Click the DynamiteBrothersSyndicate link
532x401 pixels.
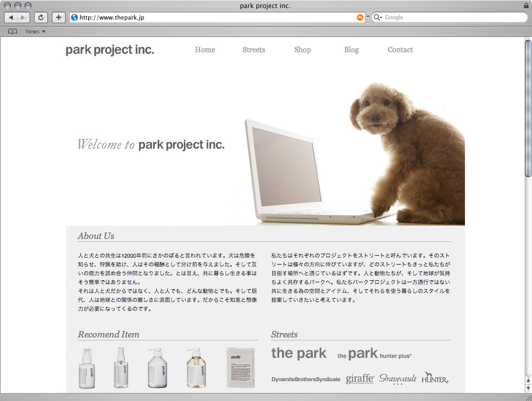pyautogui.click(x=306, y=379)
